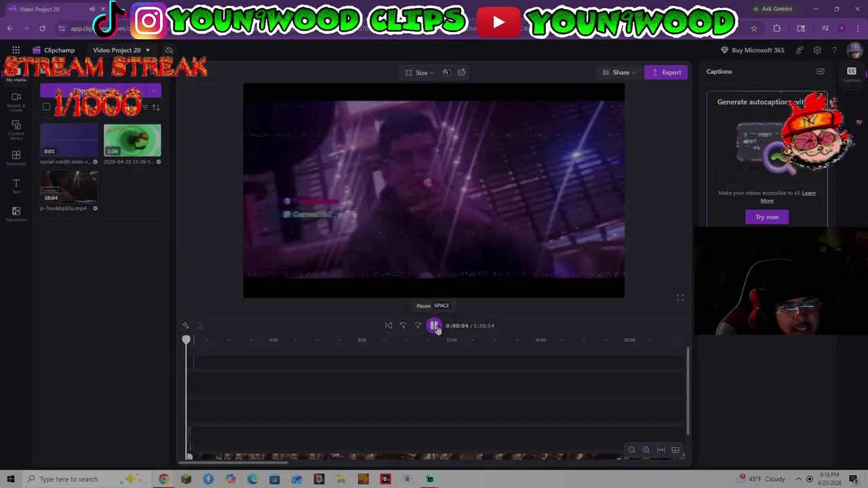Skip forward five seconds in the preview
The width and height of the screenshot is (868, 488).
(x=418, y=325)
